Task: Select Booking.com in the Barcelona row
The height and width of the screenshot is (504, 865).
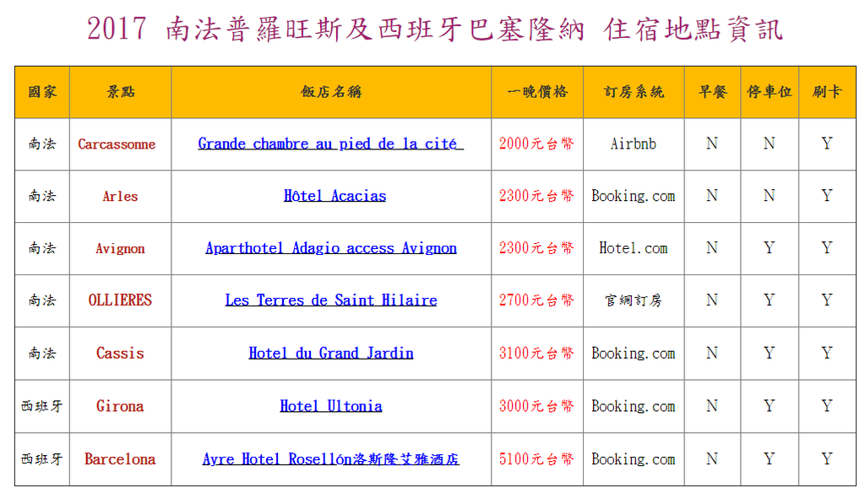Action: click(x=634, y=459)
